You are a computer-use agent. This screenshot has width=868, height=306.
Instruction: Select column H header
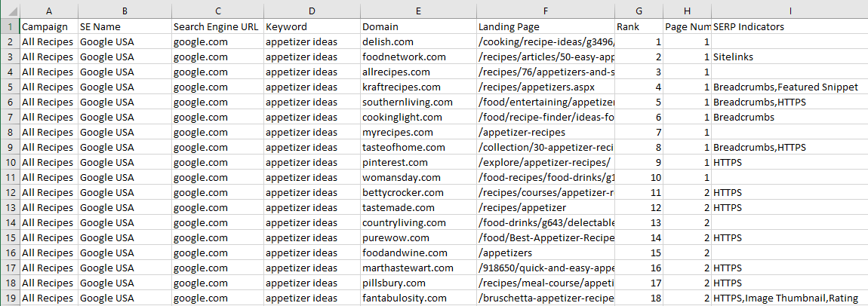tap(688, 10)
